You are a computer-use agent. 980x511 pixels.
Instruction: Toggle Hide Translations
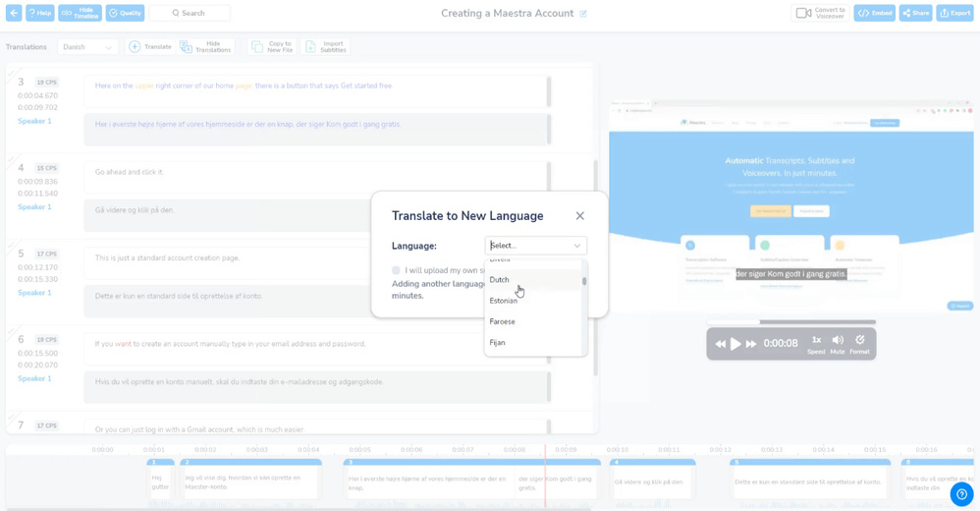205,47
